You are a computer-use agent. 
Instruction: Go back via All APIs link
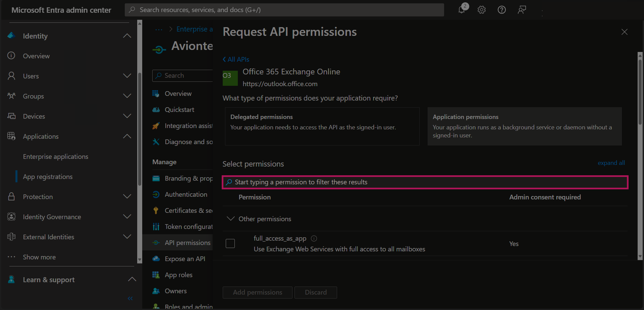[x=236, y=59]
